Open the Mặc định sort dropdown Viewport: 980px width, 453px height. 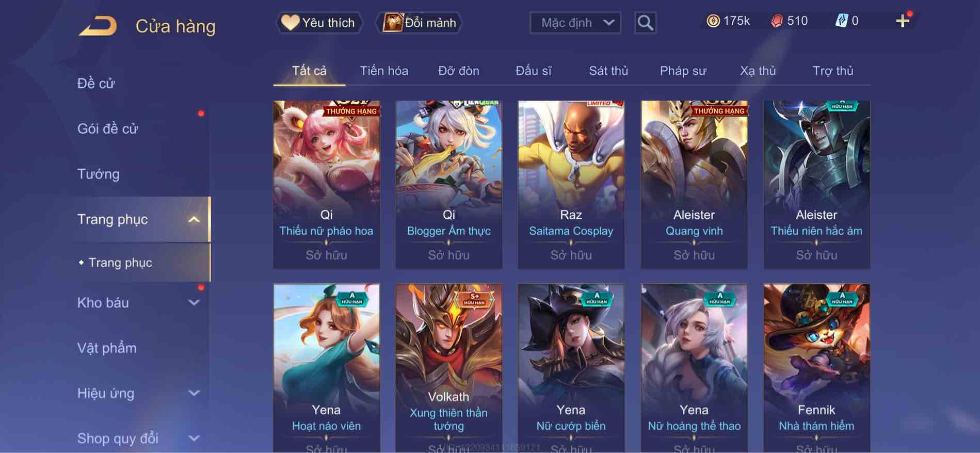tap(575, 23)
